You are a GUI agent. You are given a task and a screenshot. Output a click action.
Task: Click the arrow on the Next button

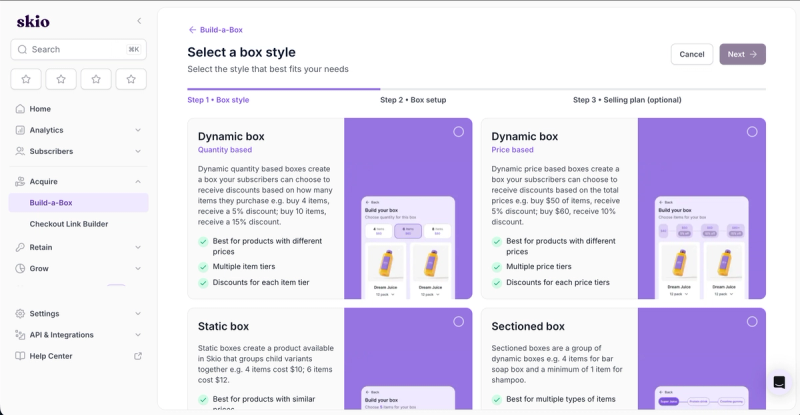click(753, 54)
